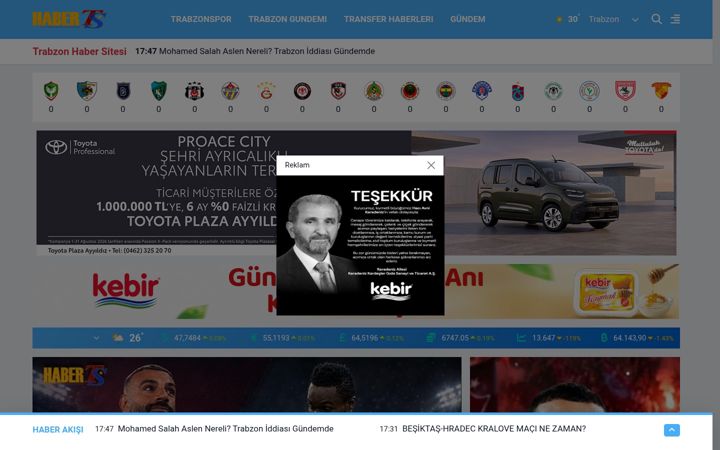Click the pound icon beside 64,5196
This screenshot has height=450, width=720.
pyautogui.click(x=342, y=338)
